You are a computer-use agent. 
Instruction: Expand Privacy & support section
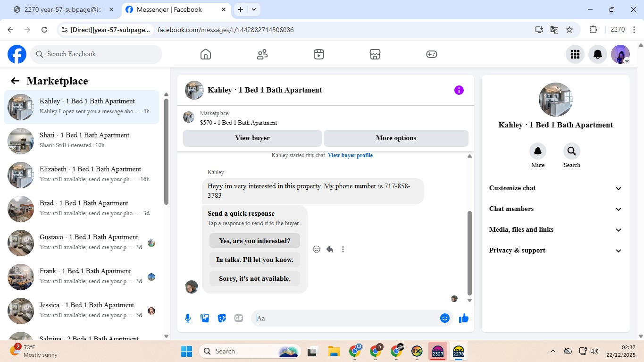tap(556, 250)
